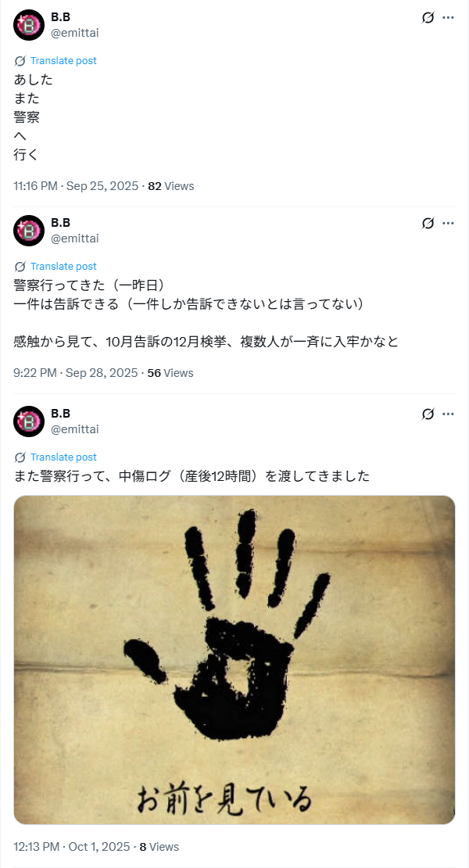Open the 9:22 PM Sep 28, 2025 timestamp
The height and width of the screenshot is (868, 469).
[x=75, y=373]
